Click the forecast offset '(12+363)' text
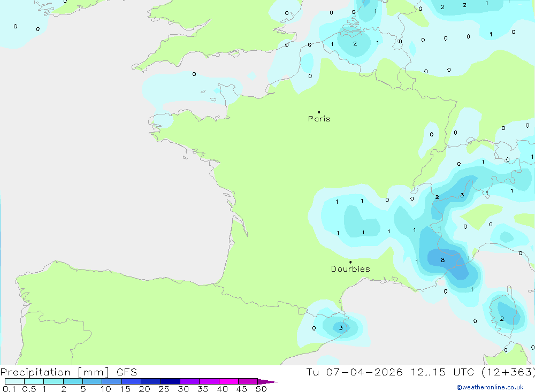Screen dimensions: 535x392 (508, 372)
